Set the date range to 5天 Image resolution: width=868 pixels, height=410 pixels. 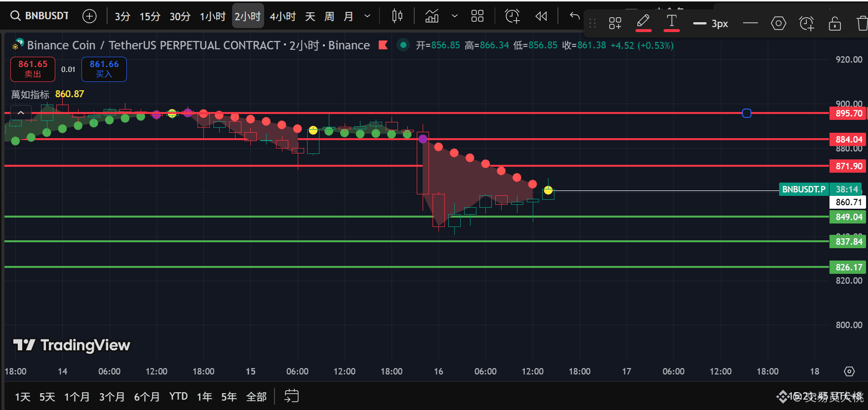click(47, 397)
